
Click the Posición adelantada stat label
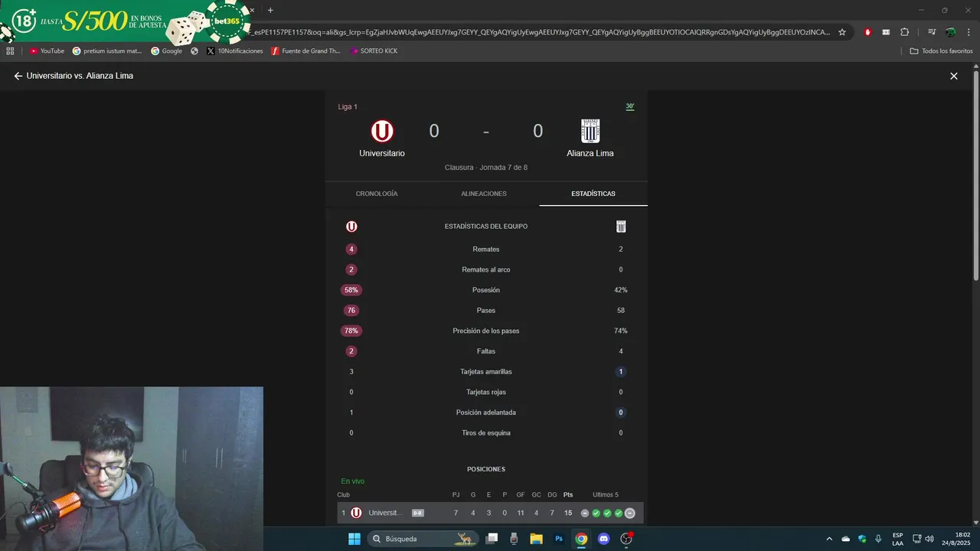[x=486, y=412]
